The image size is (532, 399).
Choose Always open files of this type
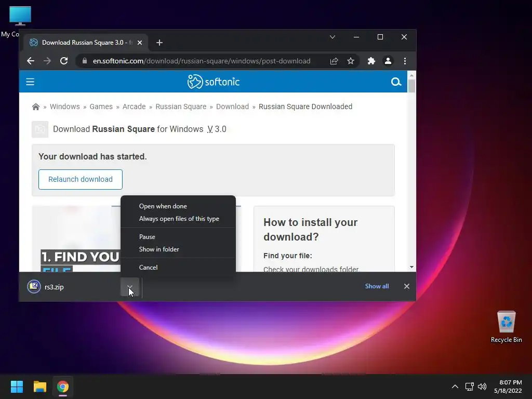(x=178, y=219)
